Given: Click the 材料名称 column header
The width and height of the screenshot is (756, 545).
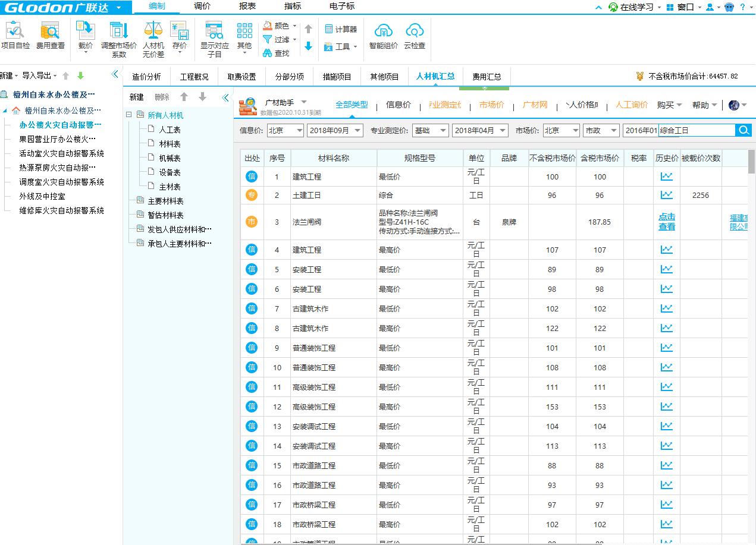Looking at the screenshot, I should click(333, 158).
